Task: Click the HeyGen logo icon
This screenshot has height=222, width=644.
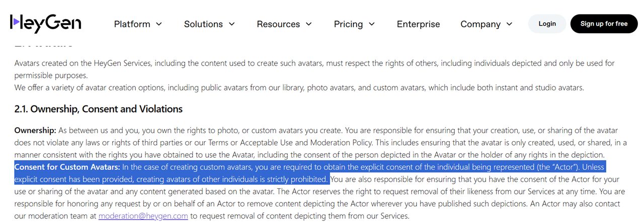Action: 15,22
